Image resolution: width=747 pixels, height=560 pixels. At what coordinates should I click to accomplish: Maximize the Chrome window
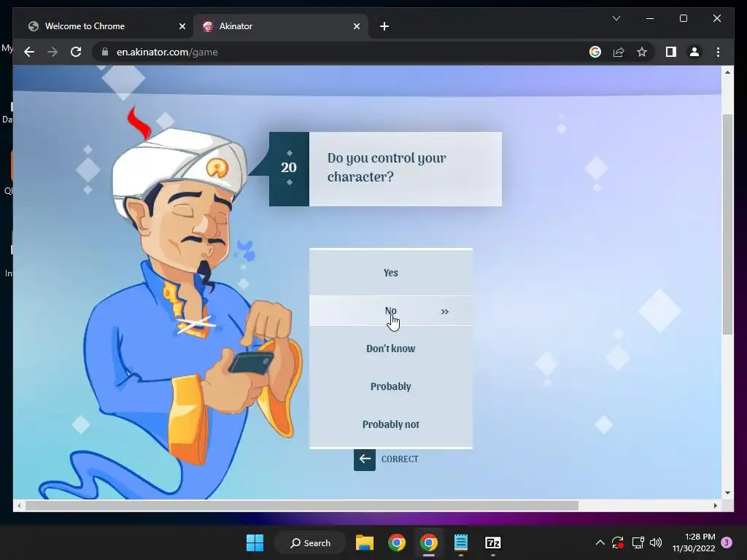point(683,18)
